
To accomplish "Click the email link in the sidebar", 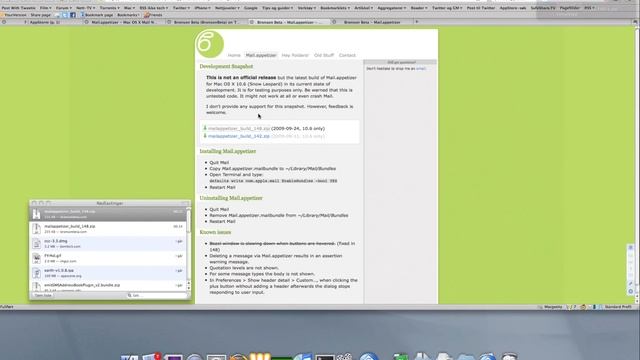I will click(x=420, y=69).
